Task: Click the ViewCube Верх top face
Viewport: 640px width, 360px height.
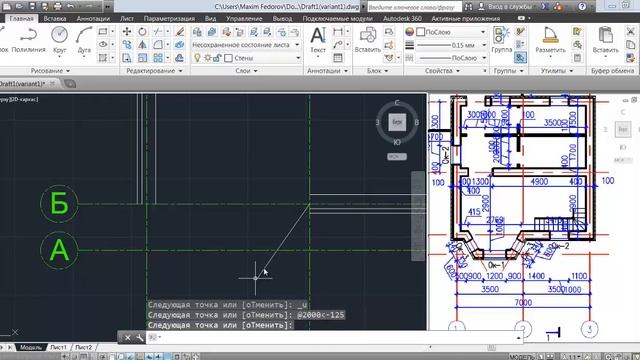Action: [397, 122]
